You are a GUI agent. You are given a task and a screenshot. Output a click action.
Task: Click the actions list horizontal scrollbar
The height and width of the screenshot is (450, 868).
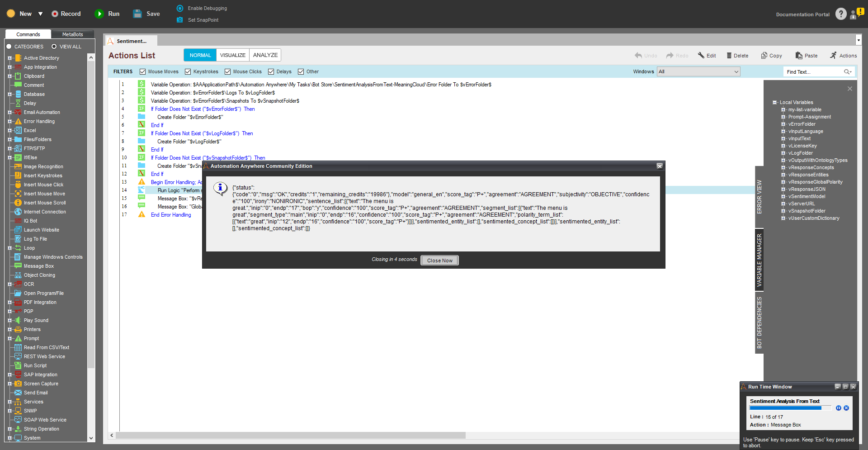pos(291,435)
